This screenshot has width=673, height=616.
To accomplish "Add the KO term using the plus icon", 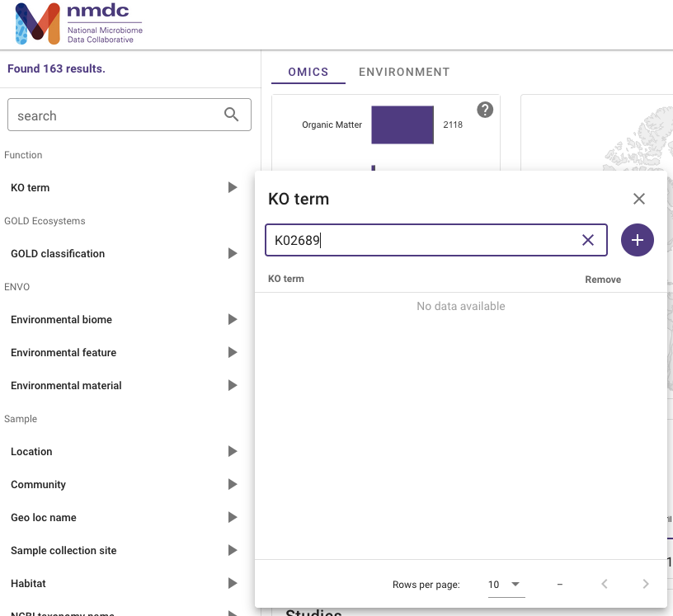I will [x=638, y=240].
